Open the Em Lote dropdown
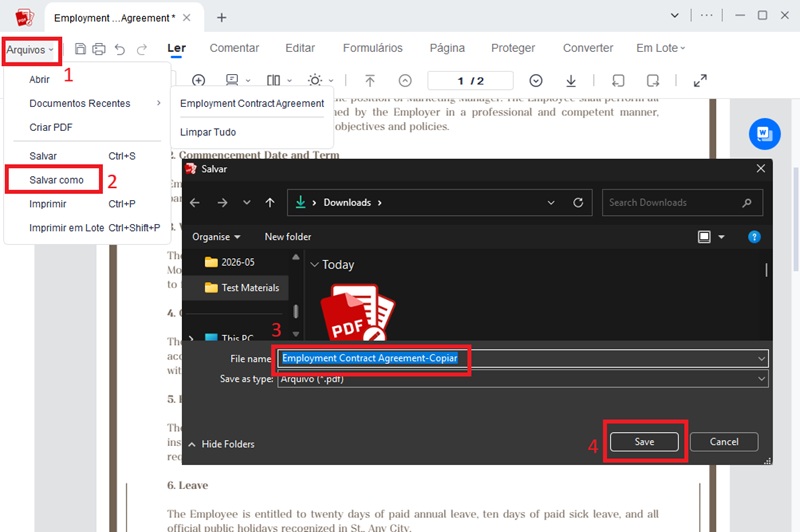Screen dimensions: 800x532 660,48
